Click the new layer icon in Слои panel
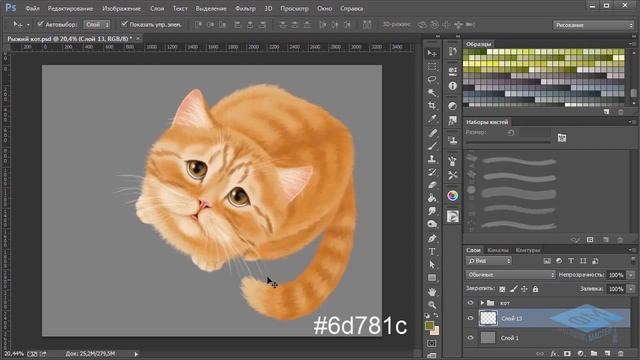Screen dimensions: 640x360 pyautogui.click(x=607, y=353)
